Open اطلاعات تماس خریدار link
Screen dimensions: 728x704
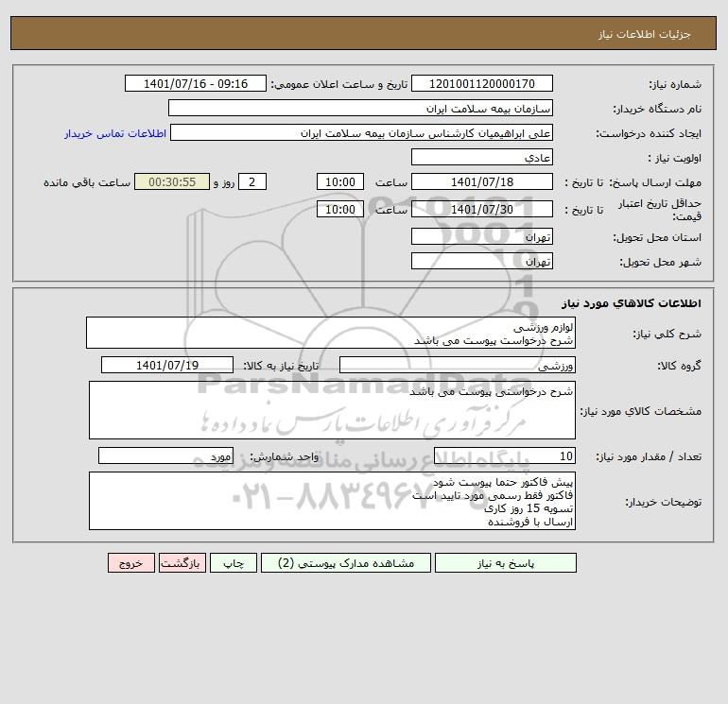click(x=115, y=133)
